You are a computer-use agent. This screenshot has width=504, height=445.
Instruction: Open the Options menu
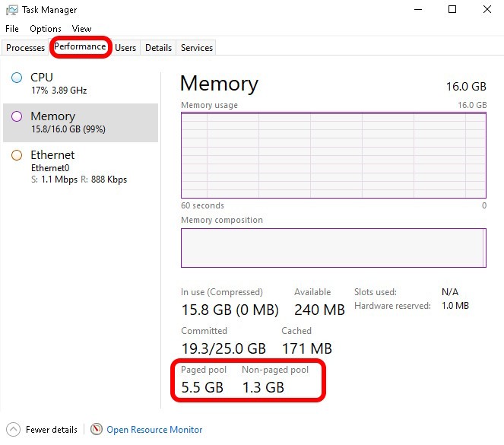[46, 29]
